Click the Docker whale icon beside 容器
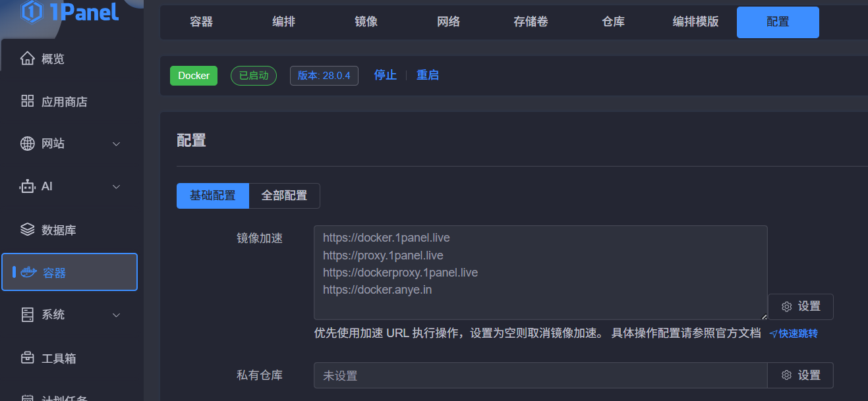The image size is (868, 401). (28, 273)
